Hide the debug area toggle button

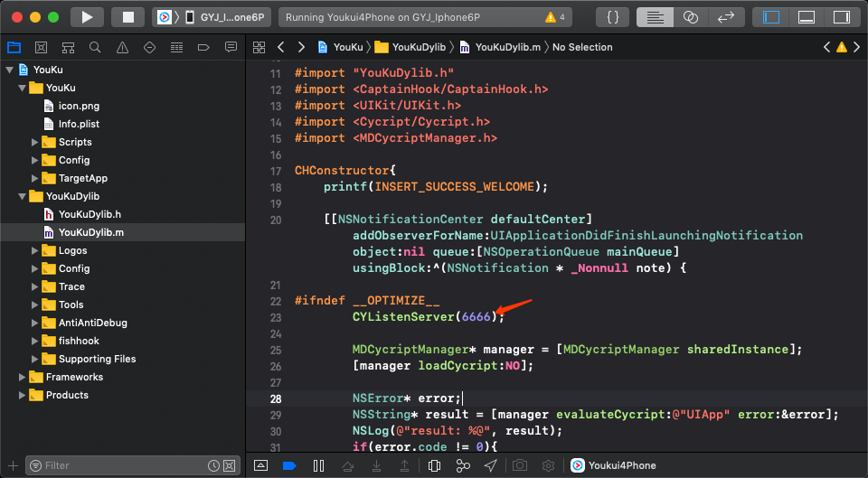click(260, 466)
